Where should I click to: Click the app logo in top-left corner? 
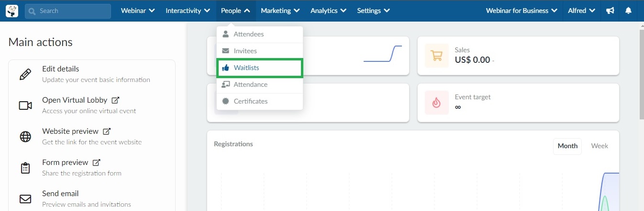(12, 11)
